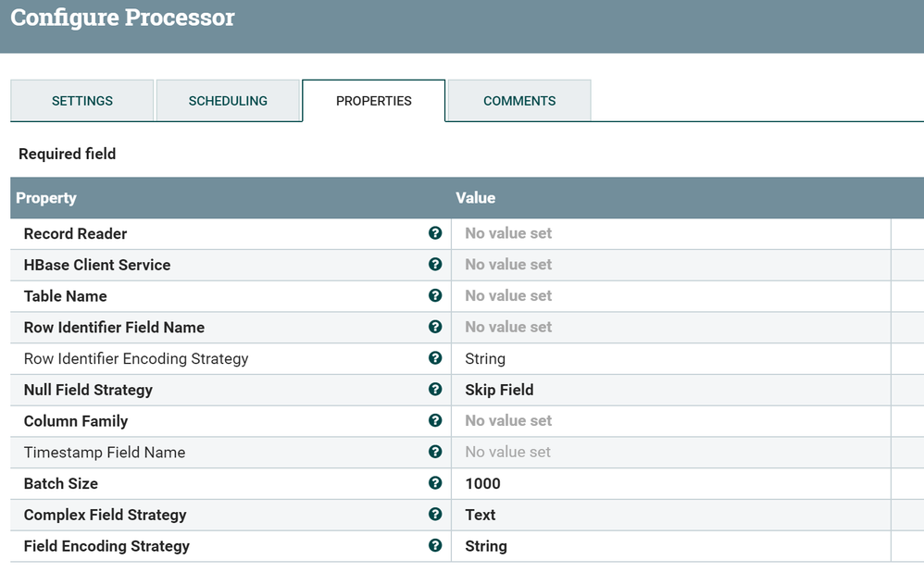Set the empty Table Name value
Image resolution: width=924 pixels, height=585 pixels.
point(508,296)
